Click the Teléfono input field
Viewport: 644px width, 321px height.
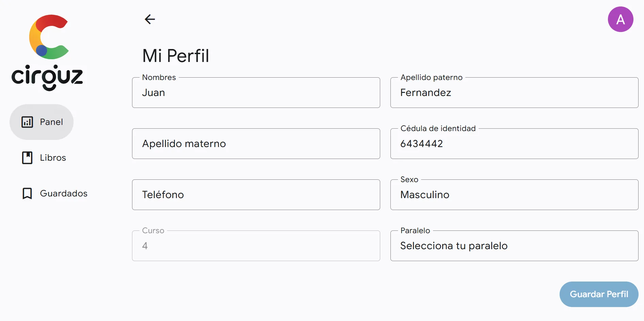pos(256,195)
